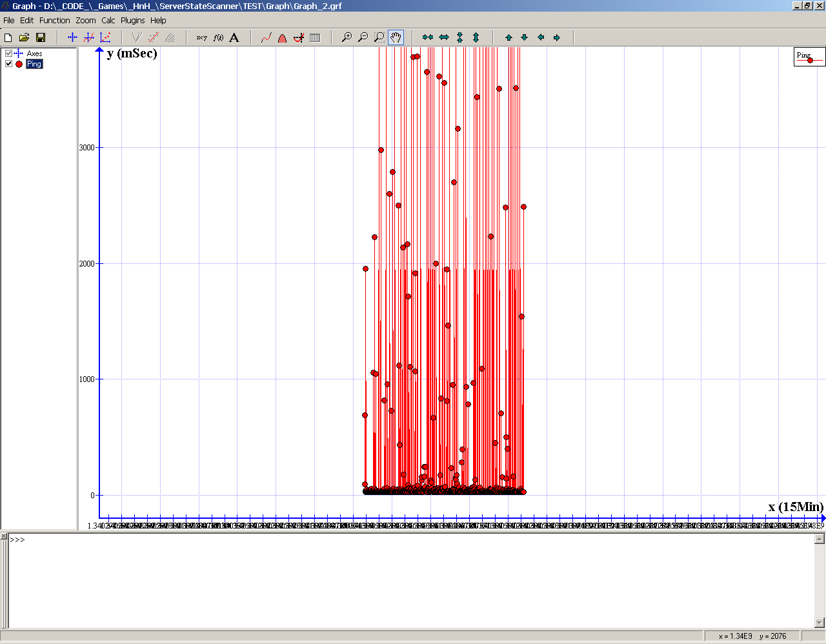This screenshot has height=644, width=826.
Task: Expand the x-axis horizontally icon
Action: point(443,37)
